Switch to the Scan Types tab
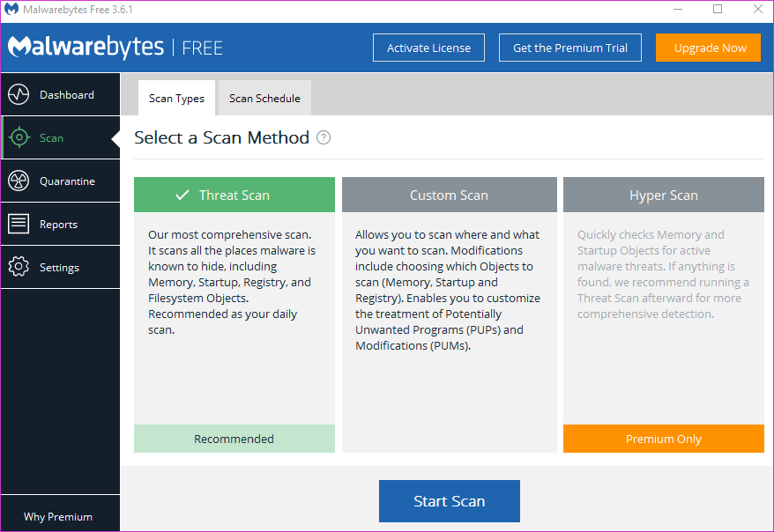Viewport: 774px width, 532px height. pos(176,98)
